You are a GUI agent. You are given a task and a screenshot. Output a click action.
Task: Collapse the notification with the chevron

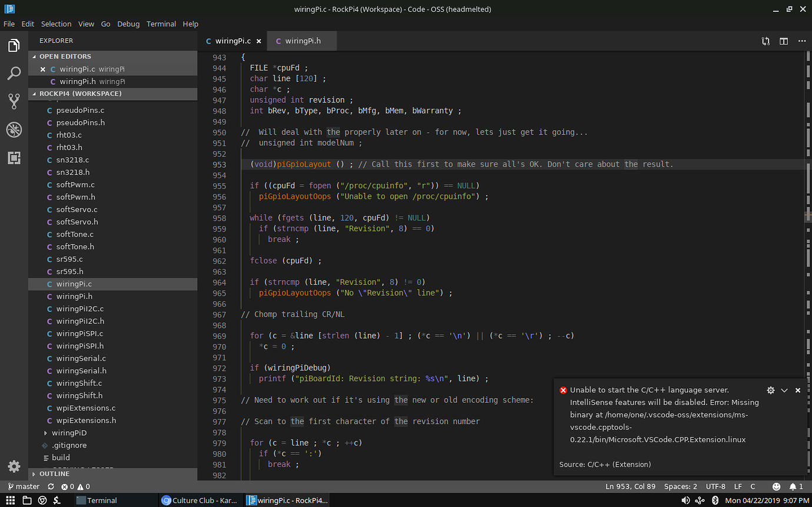784,390
